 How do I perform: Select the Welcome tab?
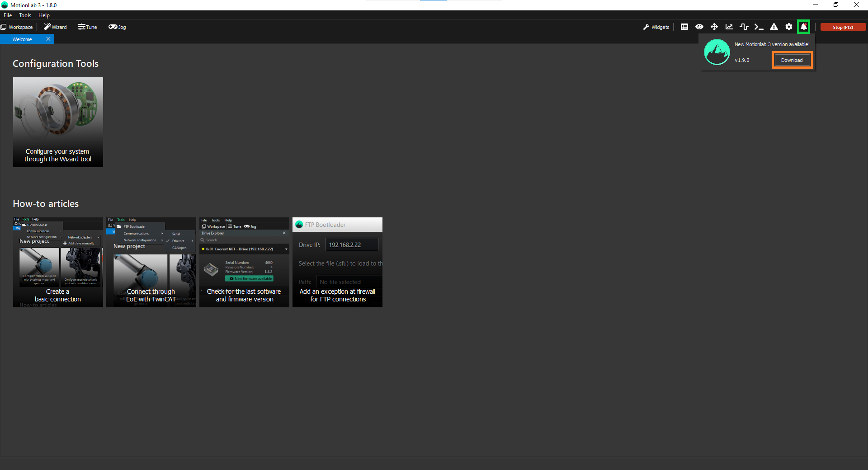click(22, 39)
